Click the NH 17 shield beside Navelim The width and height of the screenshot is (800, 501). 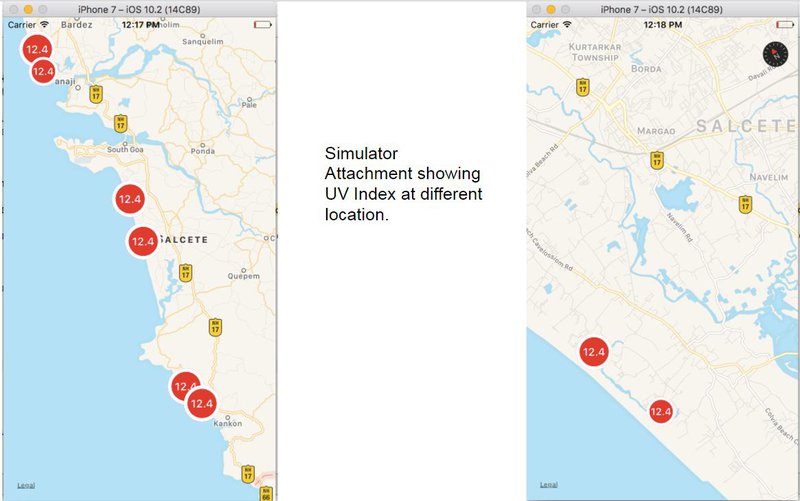pyautogui.click(x=745, y=204)
